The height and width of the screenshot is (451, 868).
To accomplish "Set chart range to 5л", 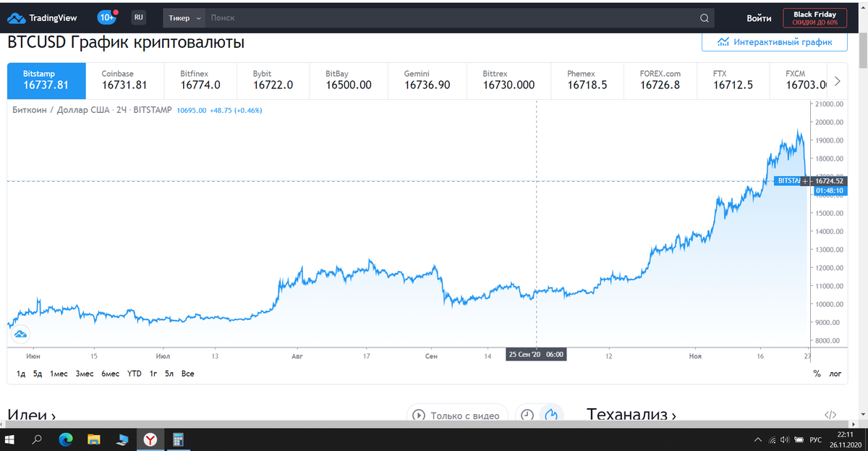I will (169, 374).
